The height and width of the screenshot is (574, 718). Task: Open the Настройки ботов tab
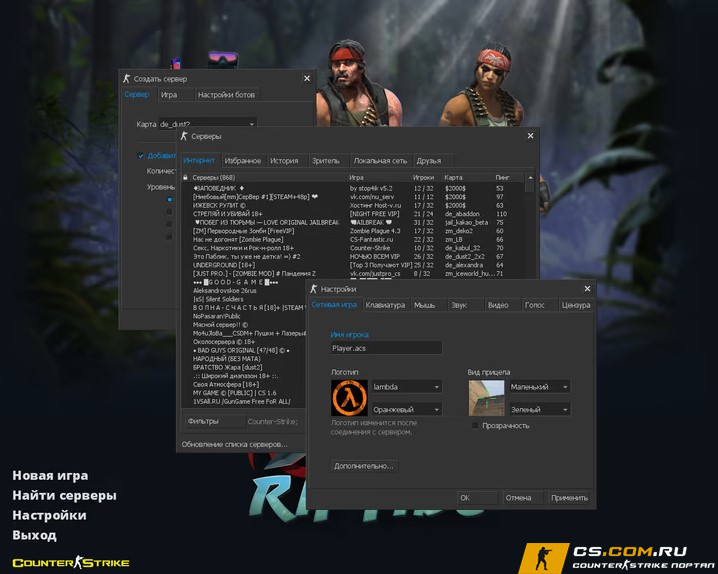pos(226,95)
